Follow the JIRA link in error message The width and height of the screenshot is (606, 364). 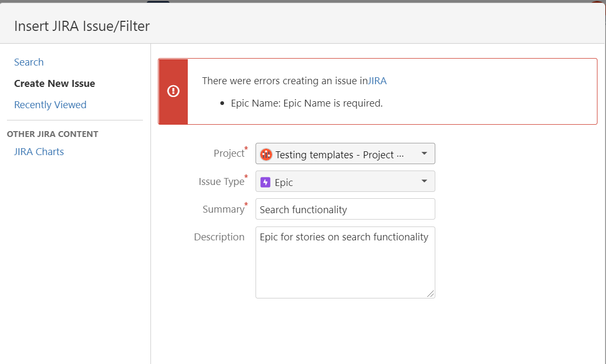pyautogui.click(x=377, y=80)
